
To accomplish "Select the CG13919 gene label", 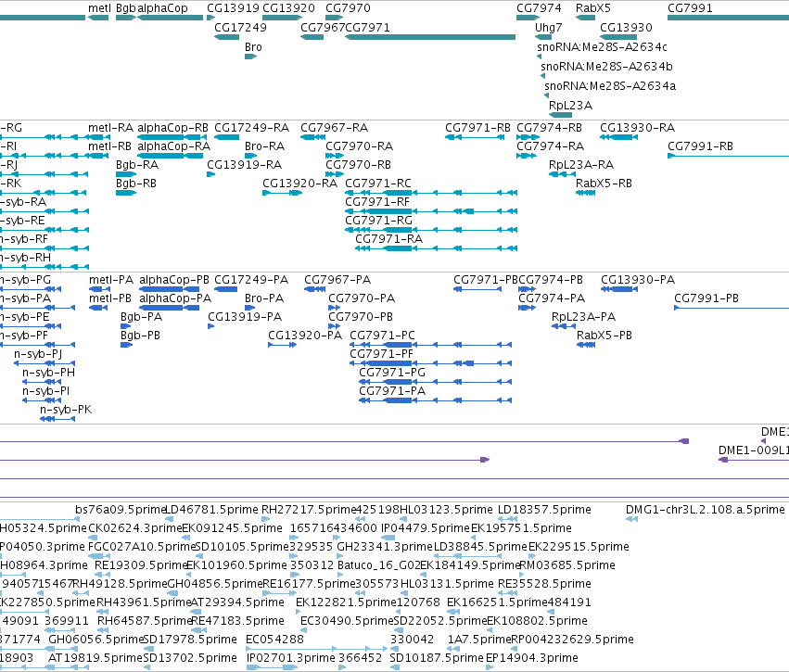I will coord(233,8).
